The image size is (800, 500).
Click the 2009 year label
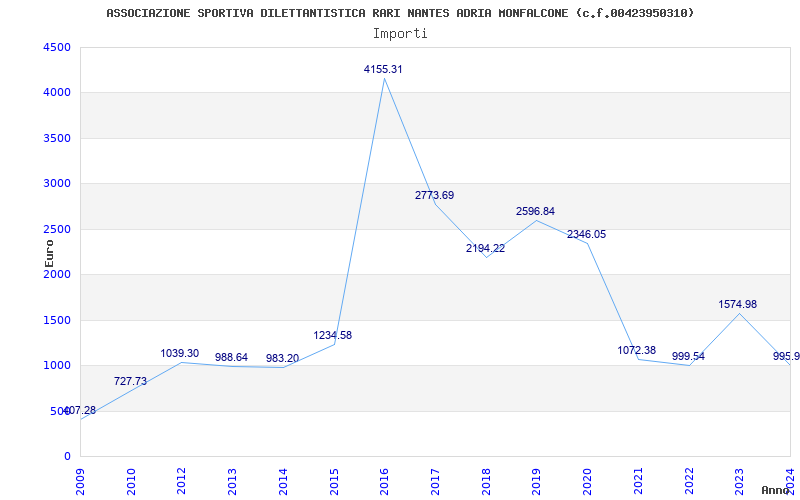click(x=81, y=481)
